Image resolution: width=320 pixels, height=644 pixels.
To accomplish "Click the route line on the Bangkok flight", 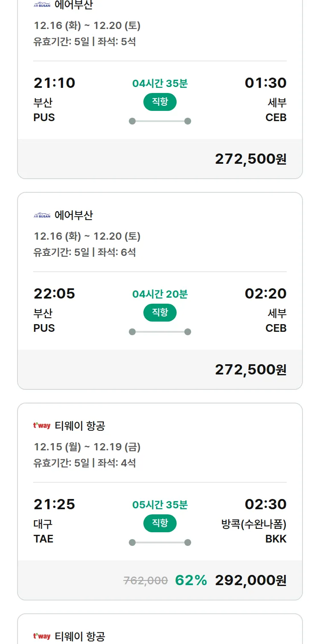I will (x=160, y=542).
